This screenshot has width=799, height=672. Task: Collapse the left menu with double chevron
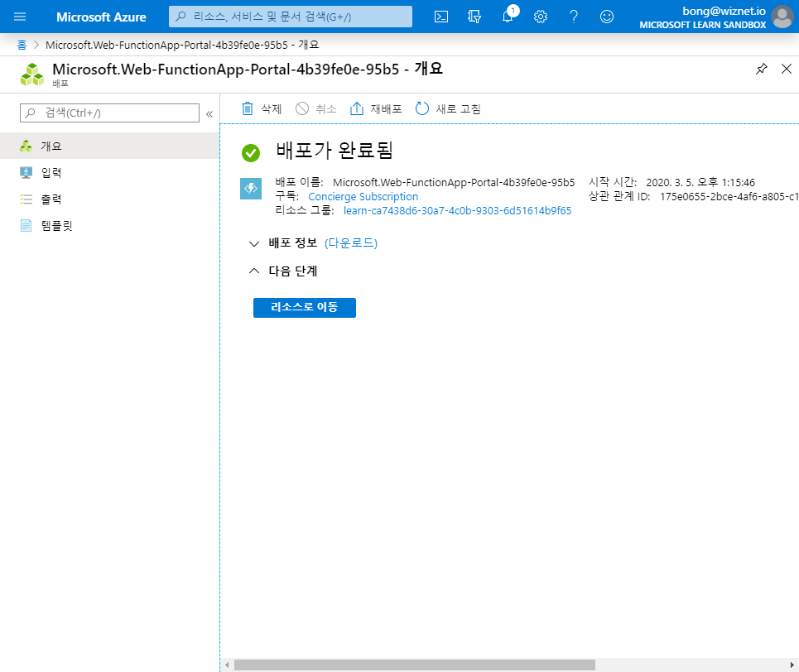(209, 114)
